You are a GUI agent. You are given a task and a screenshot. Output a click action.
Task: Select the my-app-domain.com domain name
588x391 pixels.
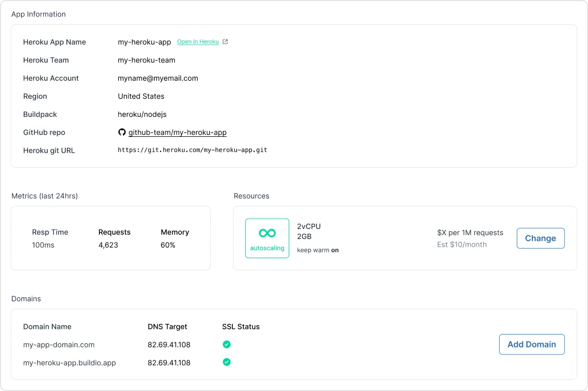point(59,345)
